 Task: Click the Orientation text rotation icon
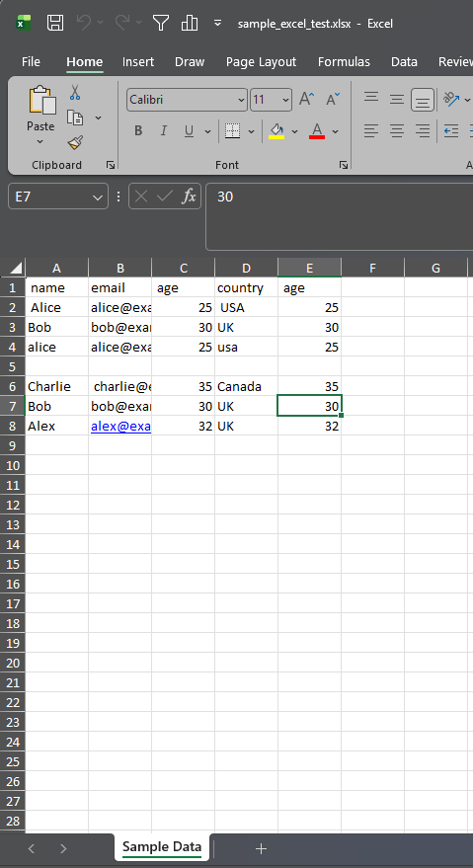452,99
